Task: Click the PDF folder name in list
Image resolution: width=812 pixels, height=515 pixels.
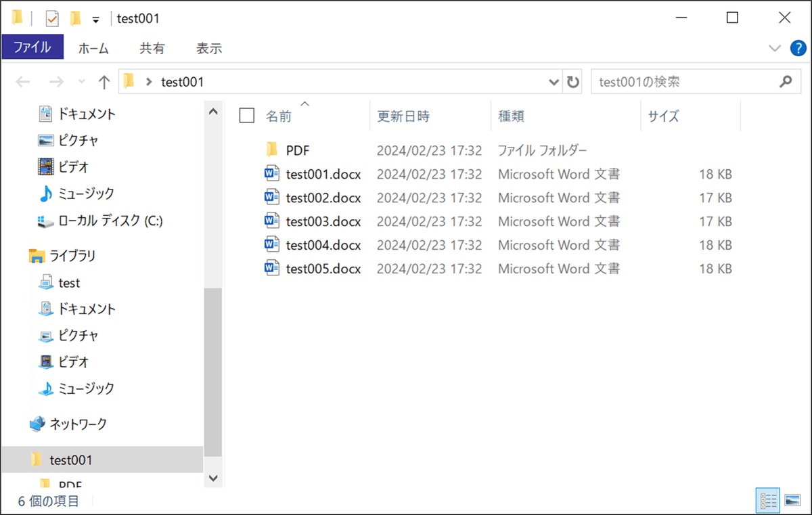Action: [x=298, y=150]
